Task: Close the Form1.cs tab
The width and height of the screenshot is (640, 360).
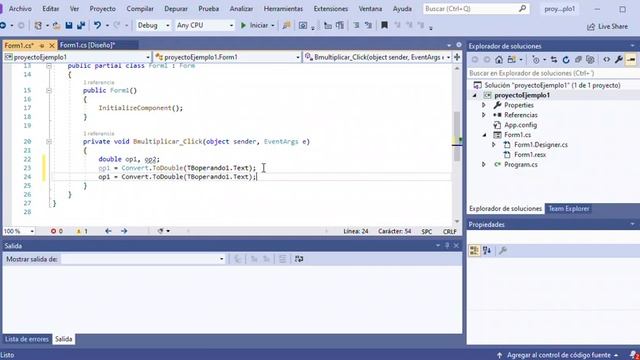Action: click(51, 45)
